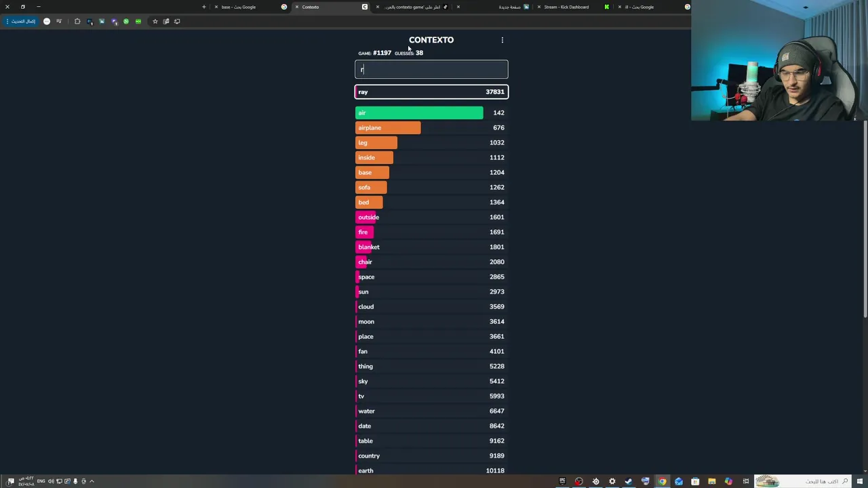
Task: Select the 'cloud' guess row
Action: pyautogui.click(x=431, y=306)
